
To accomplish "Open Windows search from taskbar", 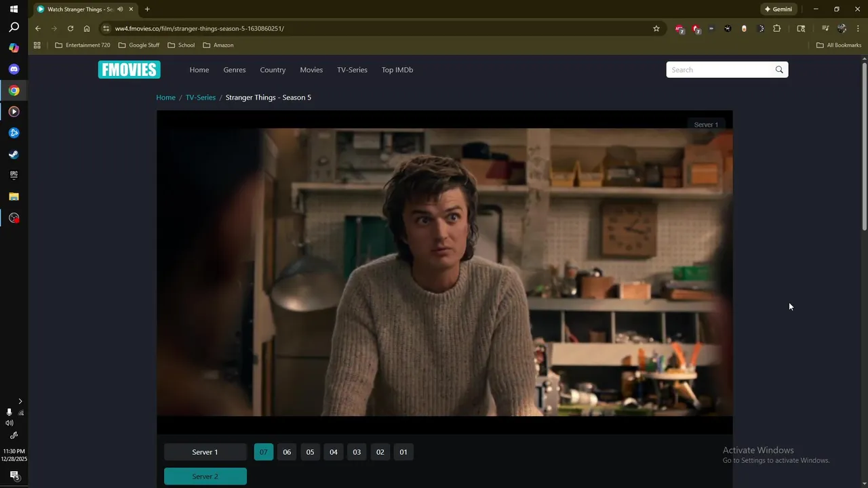I will click(x=14, y=28).
